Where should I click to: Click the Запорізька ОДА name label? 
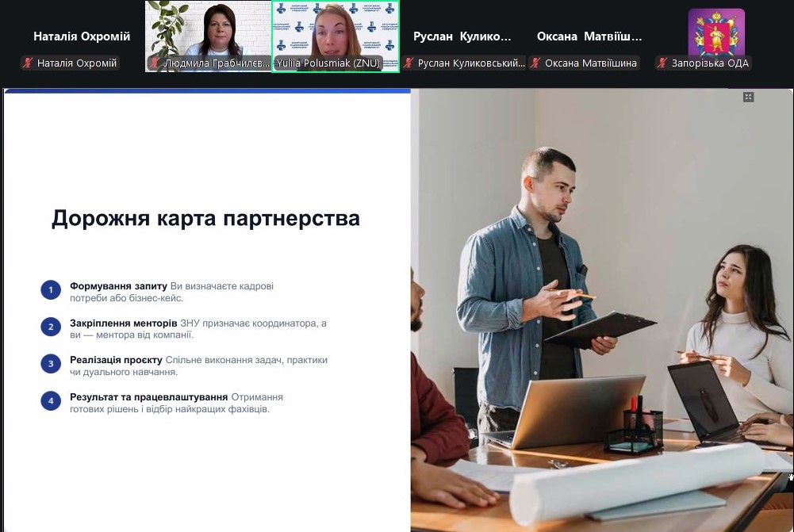tap(710, 63)
